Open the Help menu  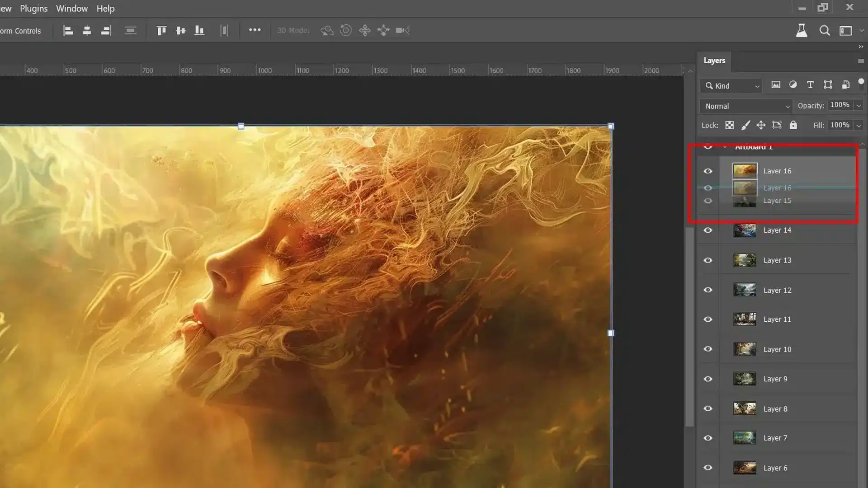pos(105,9)
